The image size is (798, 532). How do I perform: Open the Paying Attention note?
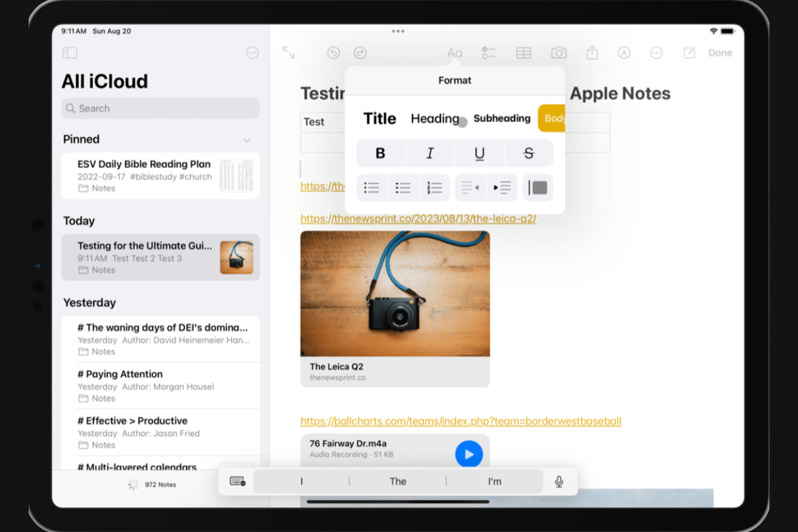coord(161,386)
